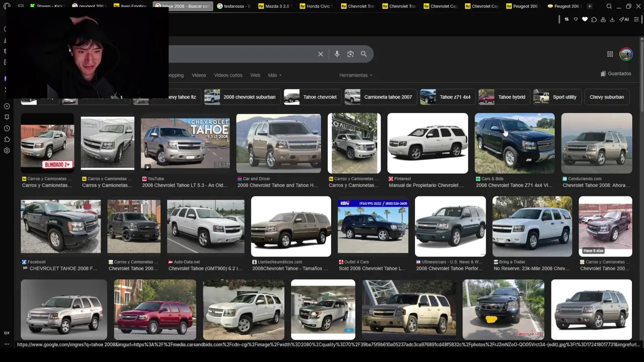Open a new browser tab with plus button
Screen dimensions: 644x362
590,6
